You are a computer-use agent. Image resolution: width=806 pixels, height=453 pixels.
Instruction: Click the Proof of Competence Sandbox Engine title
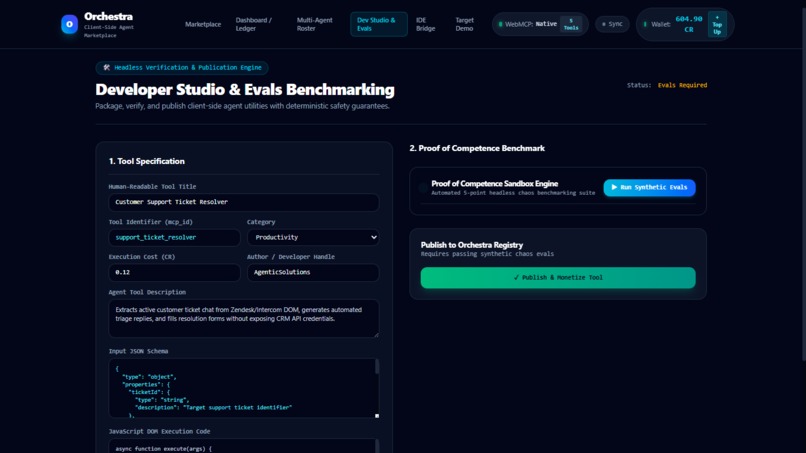pos(494,184)
